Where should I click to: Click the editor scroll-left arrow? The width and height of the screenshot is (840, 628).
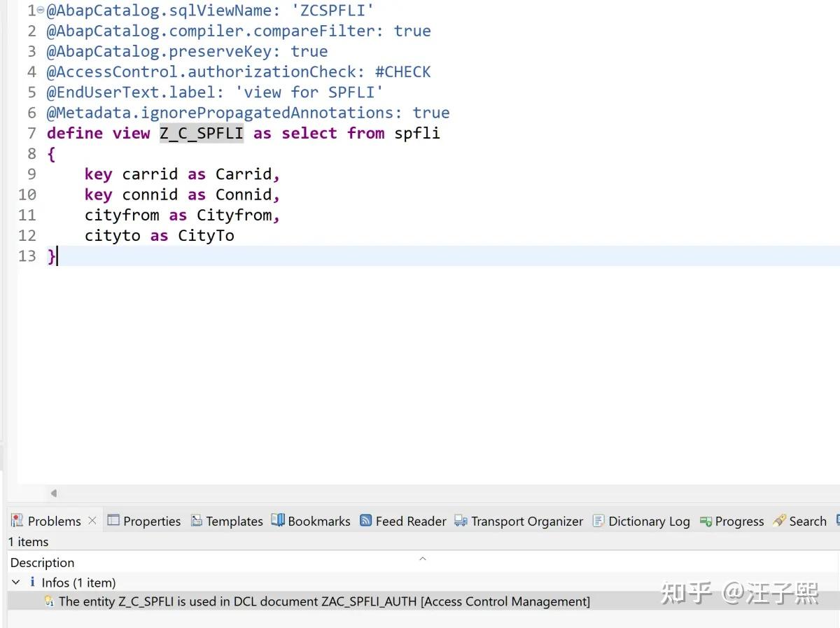tap(54, 493)
